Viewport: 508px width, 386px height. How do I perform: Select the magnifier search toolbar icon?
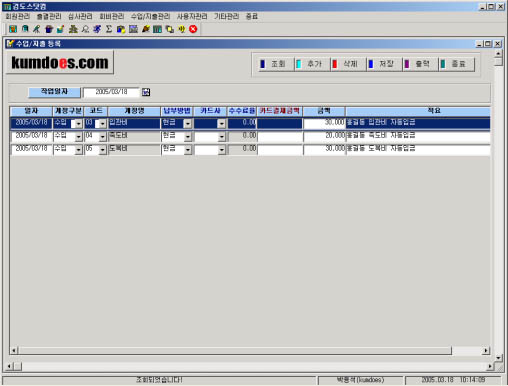[x=85, y=29]
